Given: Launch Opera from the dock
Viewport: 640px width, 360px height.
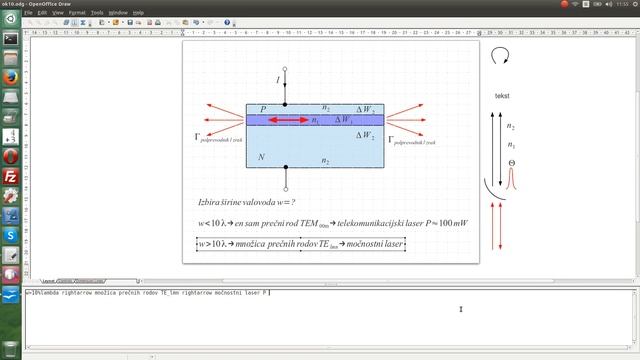Looking at the screenshot, I should click(11, 157).
